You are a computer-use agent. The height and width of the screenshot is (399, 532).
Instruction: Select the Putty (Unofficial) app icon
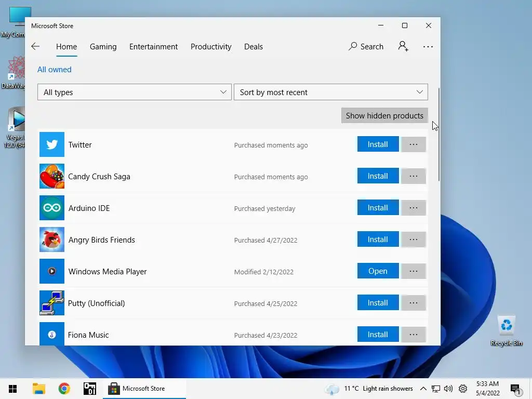point(52,303)
